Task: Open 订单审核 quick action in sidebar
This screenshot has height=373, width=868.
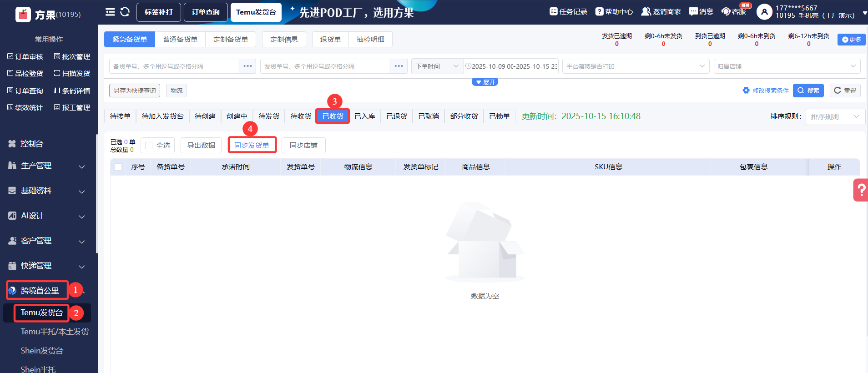Action: tap(25, 57)
